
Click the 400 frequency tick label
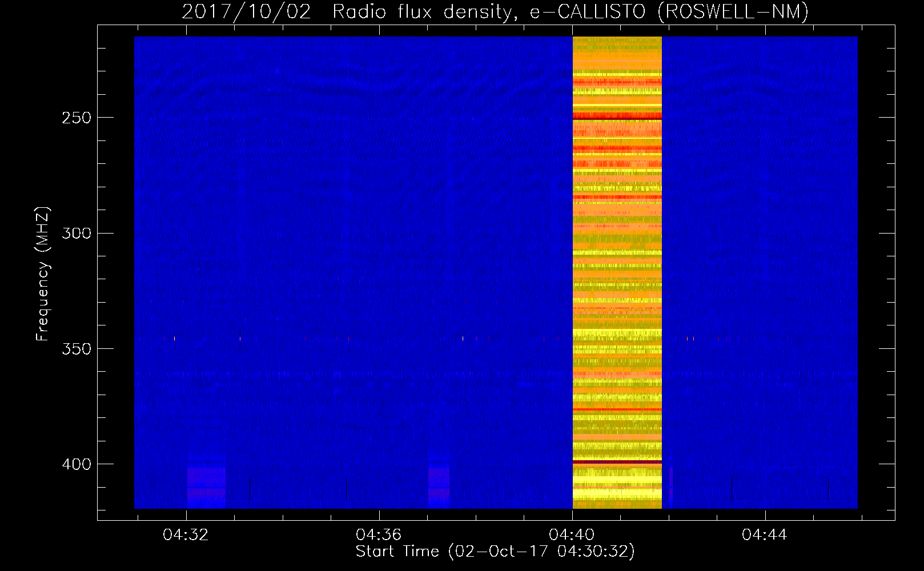(77, 464)
